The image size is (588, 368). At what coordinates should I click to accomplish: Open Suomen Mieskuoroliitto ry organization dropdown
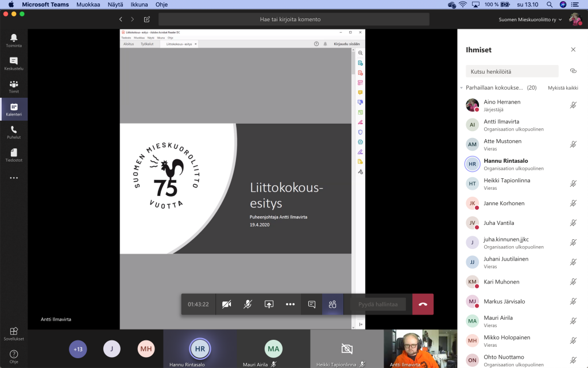[530, 20]
